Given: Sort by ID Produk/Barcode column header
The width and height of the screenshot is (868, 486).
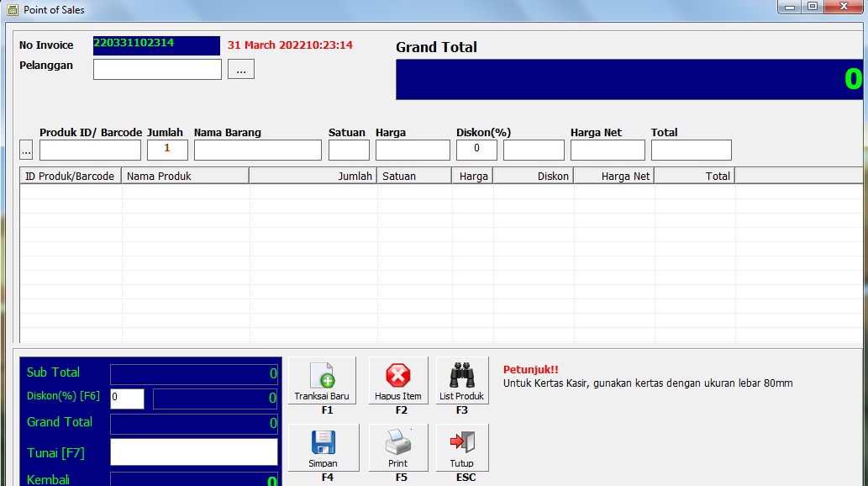Looking at the screenshot, I should pyautogui.click(x=71, y=177).
